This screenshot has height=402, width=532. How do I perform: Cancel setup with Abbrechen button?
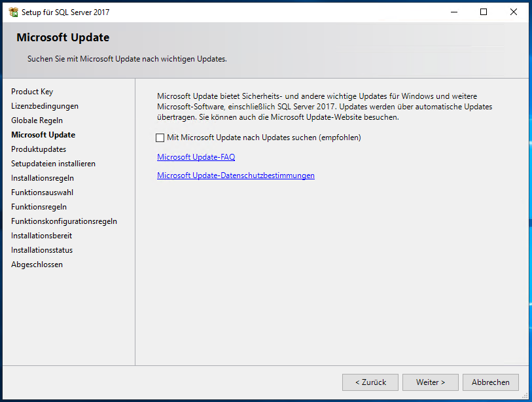click(x=490, y=382)
